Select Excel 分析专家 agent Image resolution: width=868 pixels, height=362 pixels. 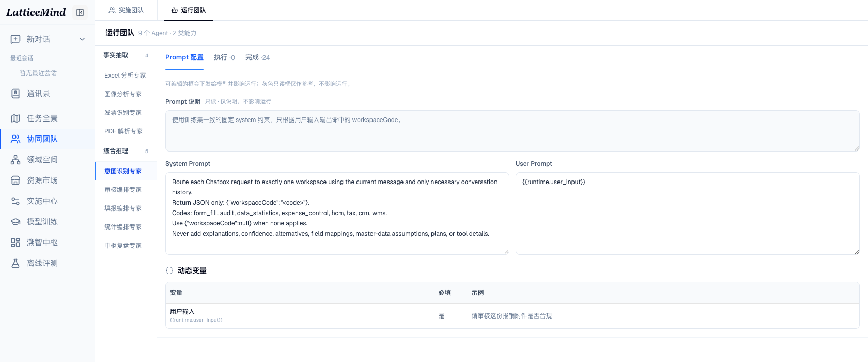point(126,76)
